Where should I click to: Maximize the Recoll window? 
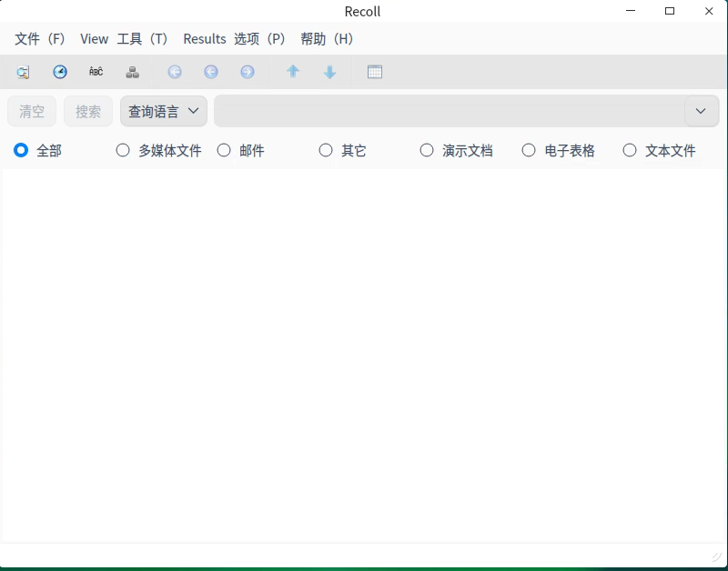pyautogui.click(x=670, y=11)
